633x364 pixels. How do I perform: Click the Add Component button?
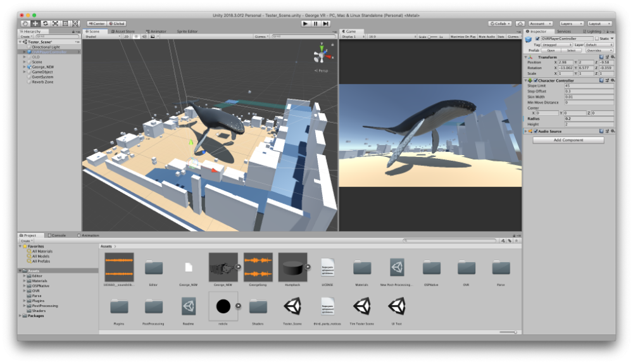pyautogui.click(x=568, y=140)
